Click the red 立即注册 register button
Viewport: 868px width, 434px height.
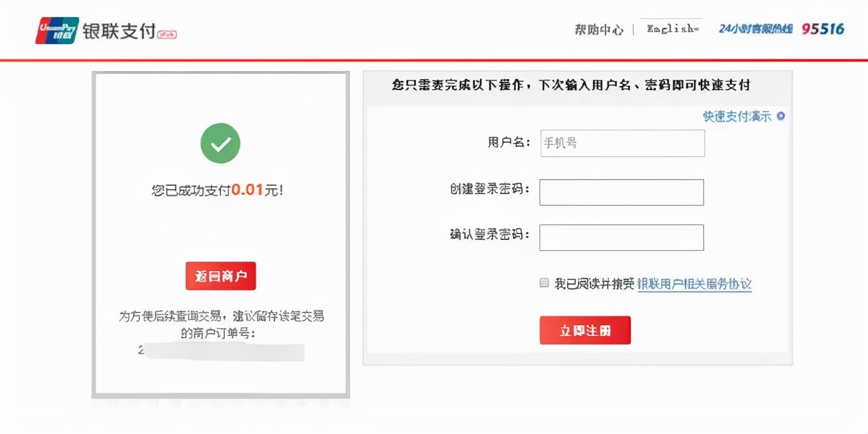pos(585,330)
